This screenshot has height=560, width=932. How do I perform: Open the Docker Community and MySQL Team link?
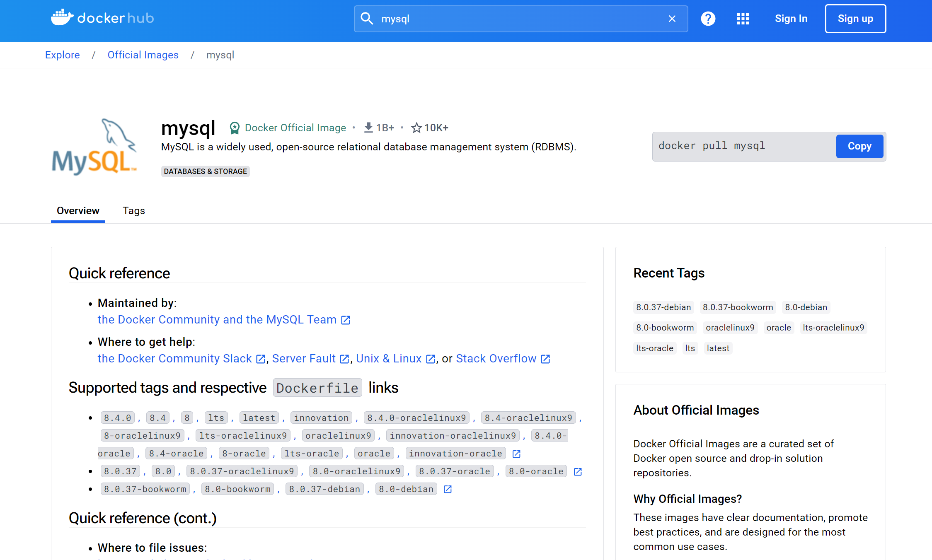pyautogui.click(x=217, y=320)
